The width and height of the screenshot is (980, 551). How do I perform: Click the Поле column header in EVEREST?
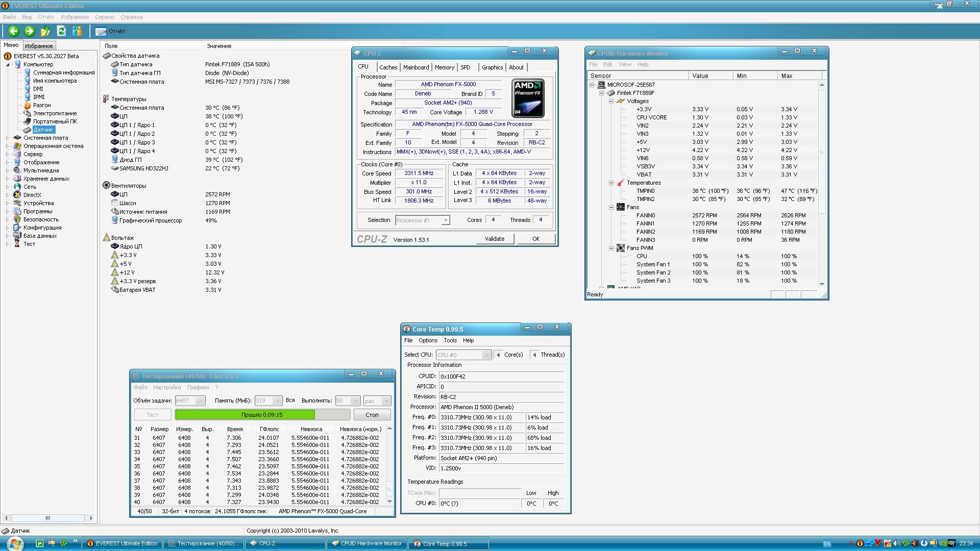pyautogui.click(x=152, y=46)
